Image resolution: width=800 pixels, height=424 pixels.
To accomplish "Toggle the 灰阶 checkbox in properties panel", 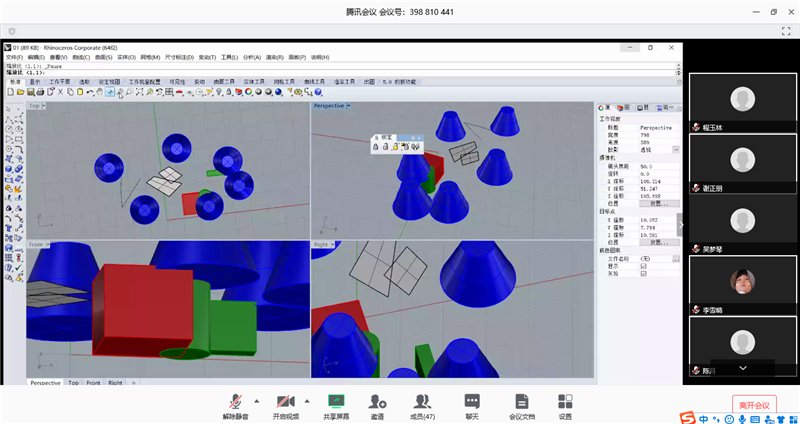I will coord(643,275).
